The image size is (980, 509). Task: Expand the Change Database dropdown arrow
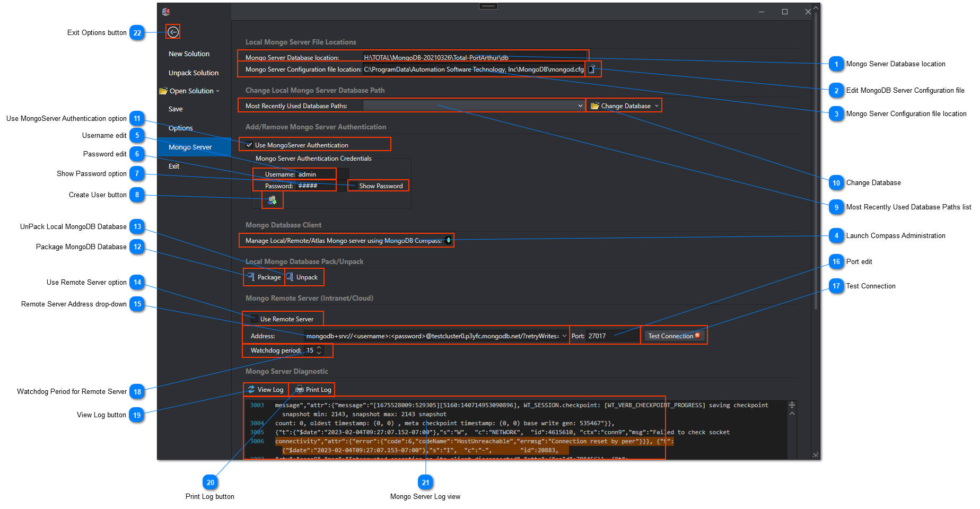657,106
